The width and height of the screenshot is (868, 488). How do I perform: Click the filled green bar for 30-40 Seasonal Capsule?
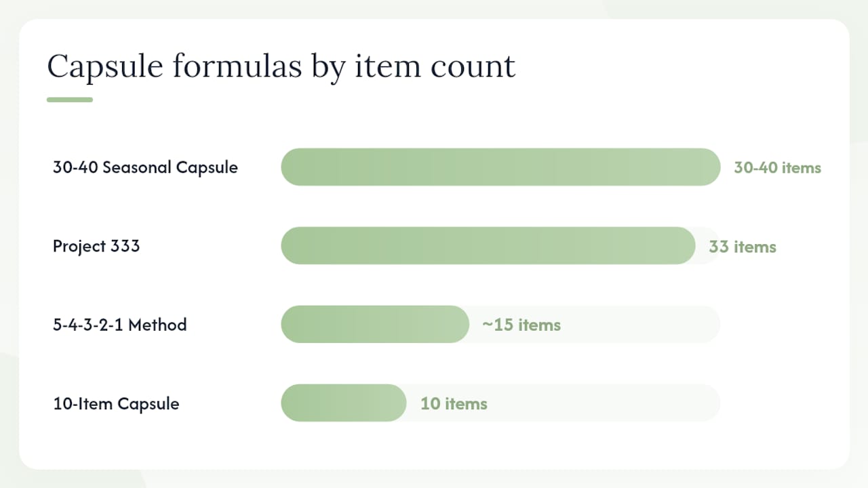(500, 167)
